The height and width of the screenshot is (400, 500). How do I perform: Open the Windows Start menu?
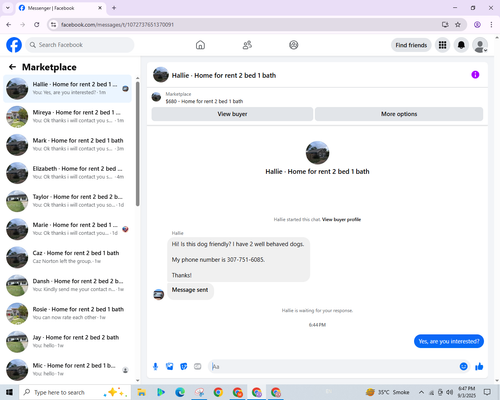point(9,392)
